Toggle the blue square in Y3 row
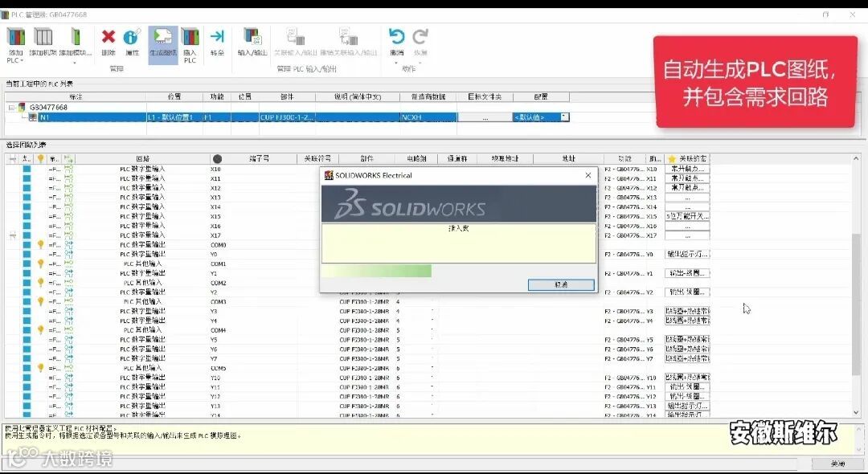 (27, 312)
